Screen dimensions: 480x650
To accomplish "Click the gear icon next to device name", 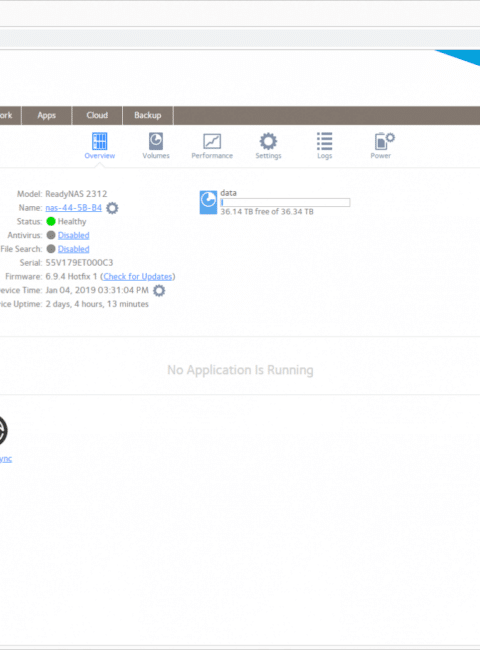I will point(112,208).
